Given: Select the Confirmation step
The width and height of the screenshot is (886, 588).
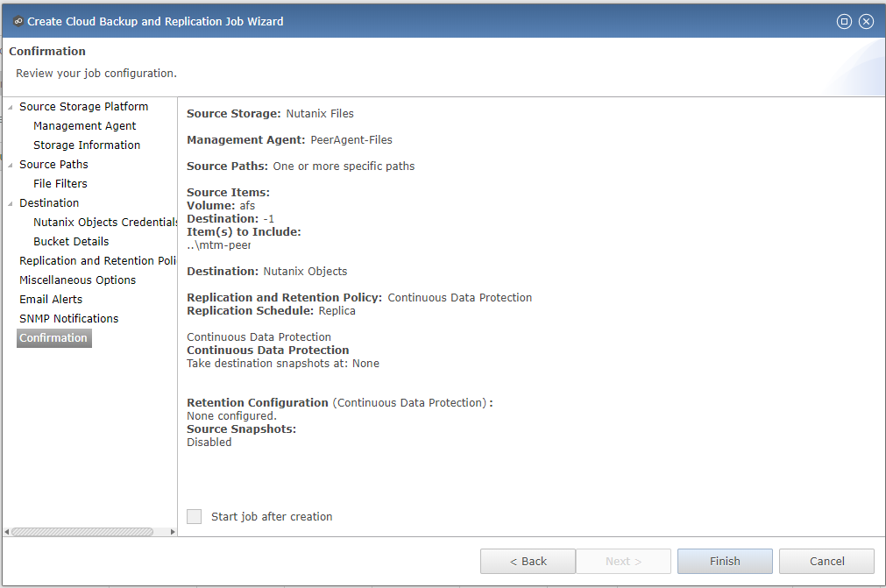Looking at the screenshot, I should (53, 337).
